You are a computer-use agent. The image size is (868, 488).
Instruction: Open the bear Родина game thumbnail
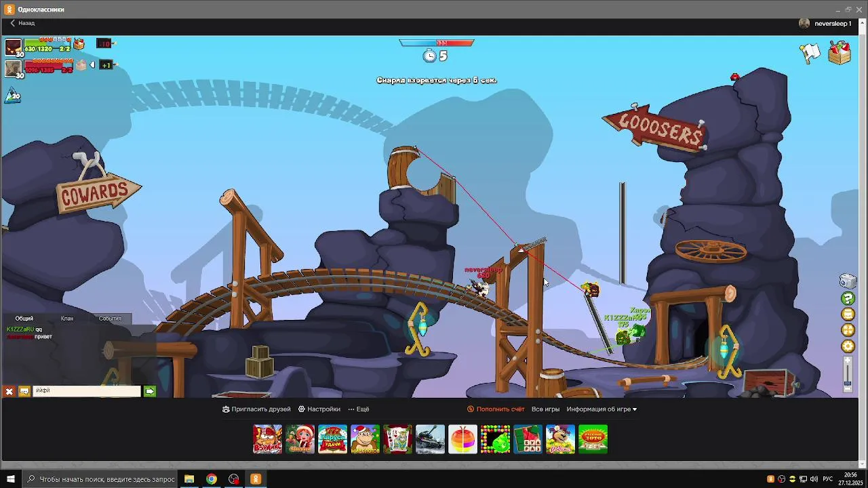pos(560,439)
